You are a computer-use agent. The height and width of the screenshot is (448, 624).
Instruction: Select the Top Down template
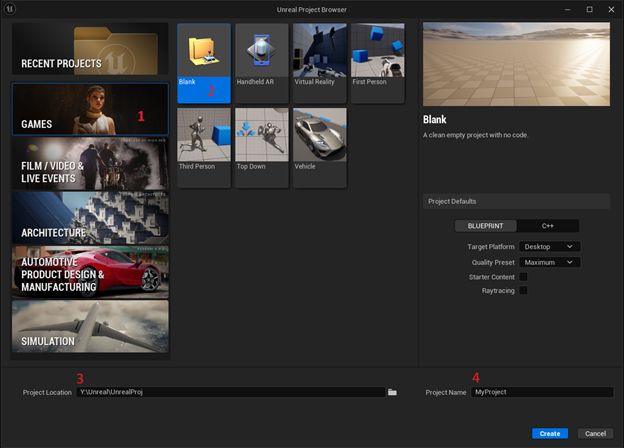click(x=262, y=147)
